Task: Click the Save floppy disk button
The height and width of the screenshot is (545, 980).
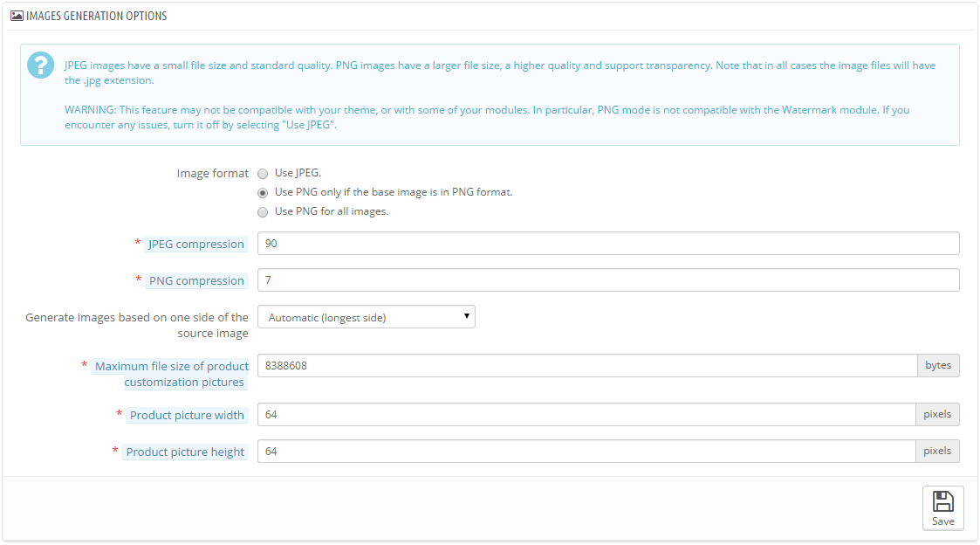Action: (x=942, y=508)
